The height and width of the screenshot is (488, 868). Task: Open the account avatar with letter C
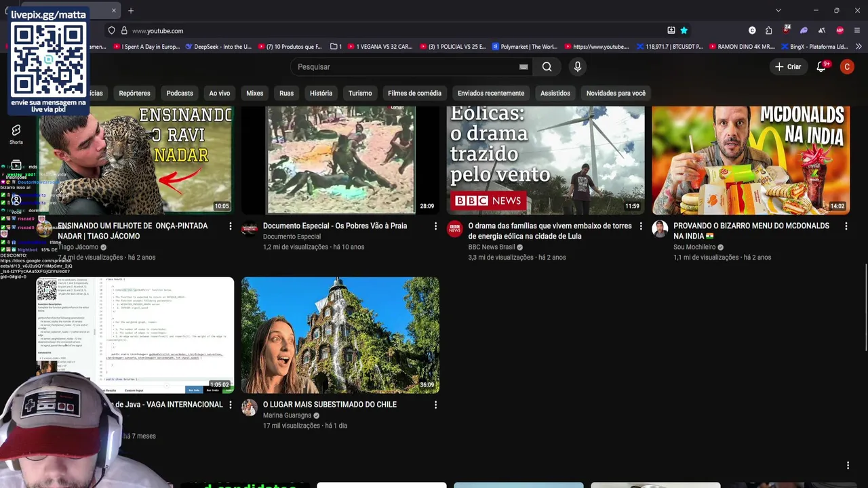pos(847,66)
